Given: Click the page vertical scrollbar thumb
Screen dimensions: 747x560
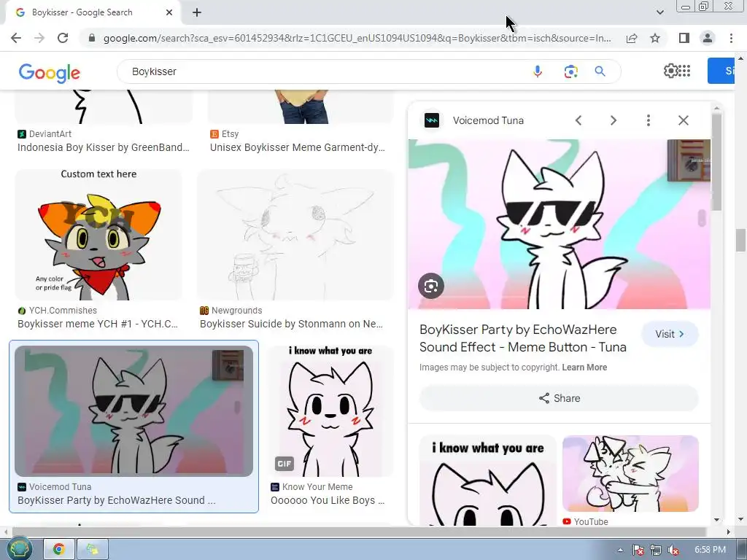Looking at the screenshot, I should [740, 240].
